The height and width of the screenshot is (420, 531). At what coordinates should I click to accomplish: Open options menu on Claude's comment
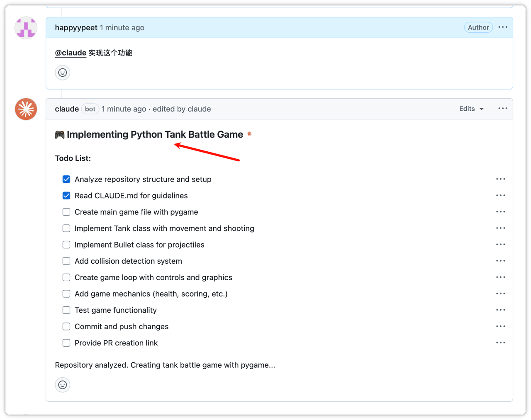[503, 109]
